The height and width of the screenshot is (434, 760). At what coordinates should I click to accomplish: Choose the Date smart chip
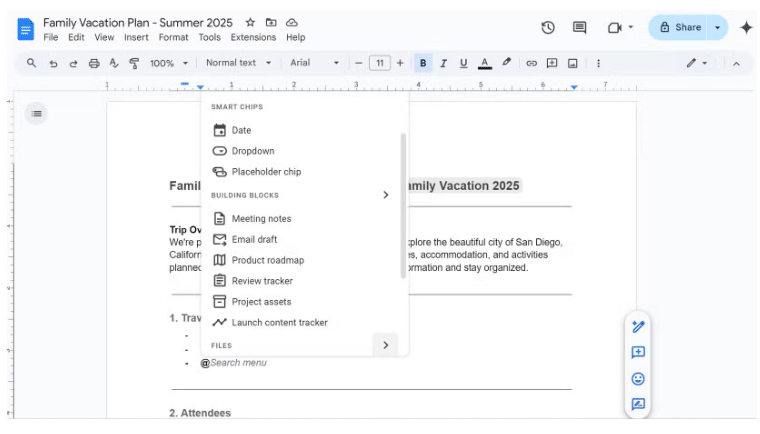[x=241, y=130]
